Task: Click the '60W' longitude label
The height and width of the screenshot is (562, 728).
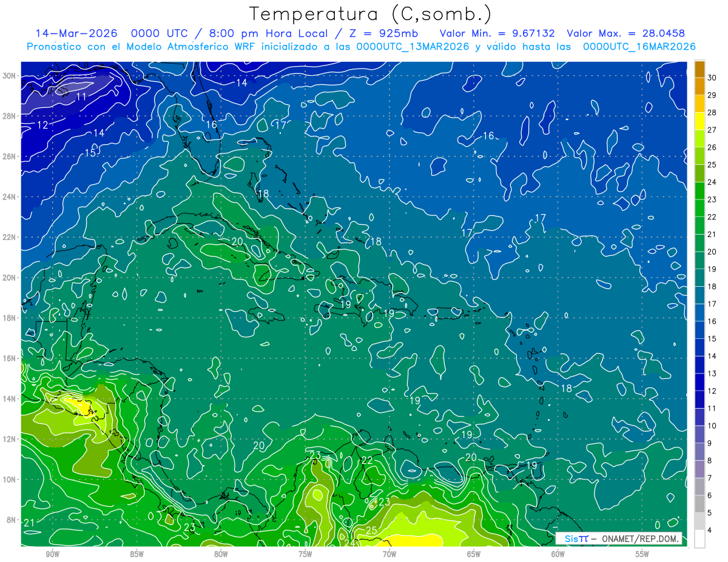Action: coord(558,555)
